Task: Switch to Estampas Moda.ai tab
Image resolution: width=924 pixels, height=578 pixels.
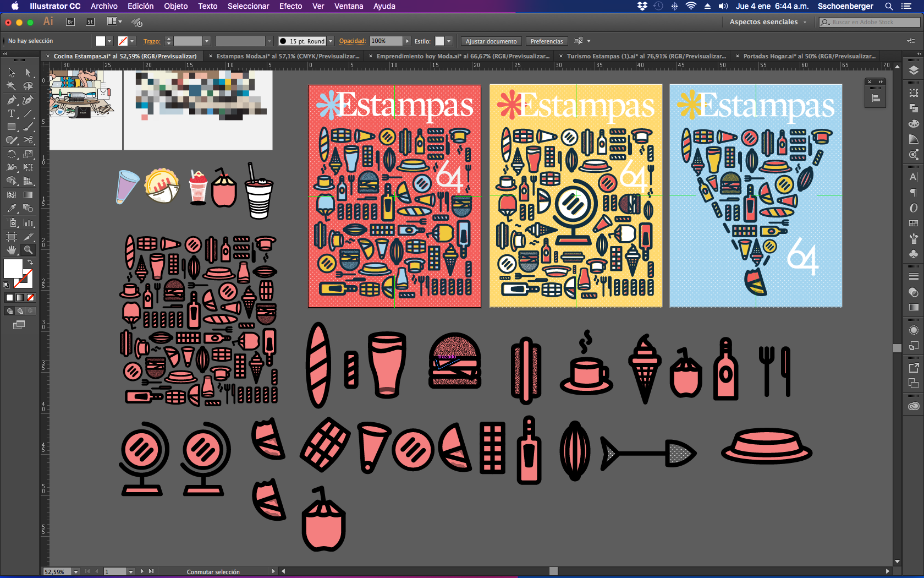Action: [x=288, y=56]
